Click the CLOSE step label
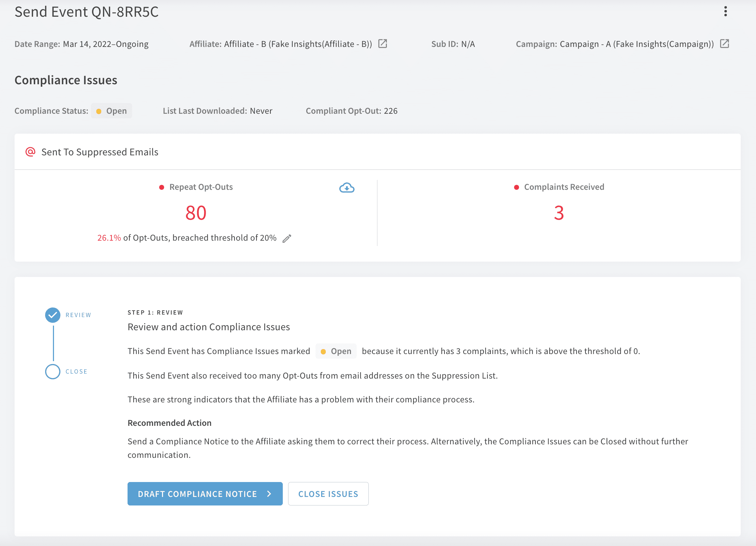This screenshot has width=756, height=546. 76,371
